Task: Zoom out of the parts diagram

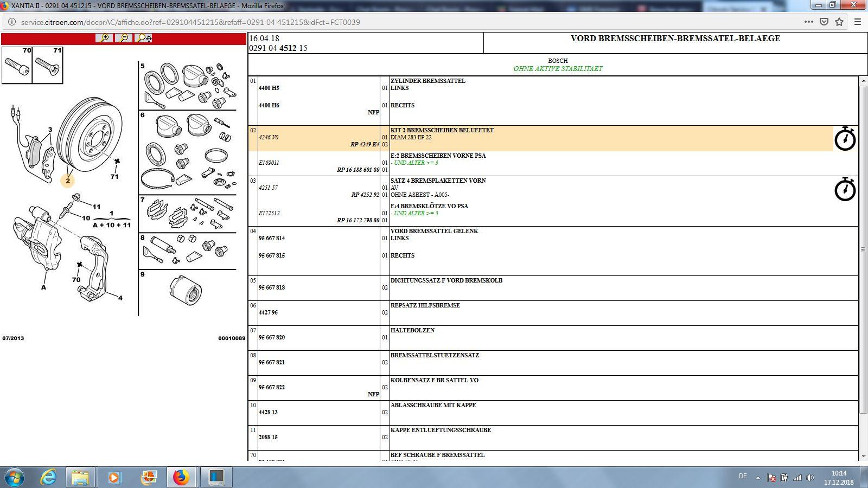Action: (124, 38)
